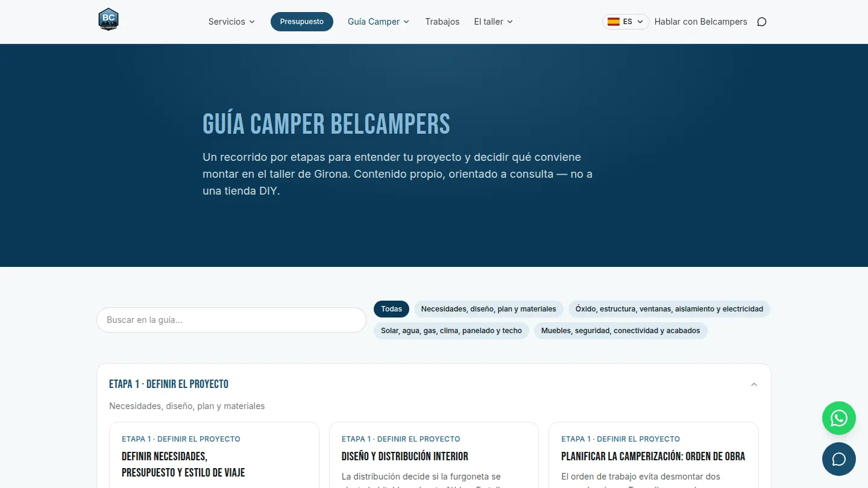Go to the Trabajos page
Image resolution: width=868 pixels, height=488 pixels.
(442, 22)
